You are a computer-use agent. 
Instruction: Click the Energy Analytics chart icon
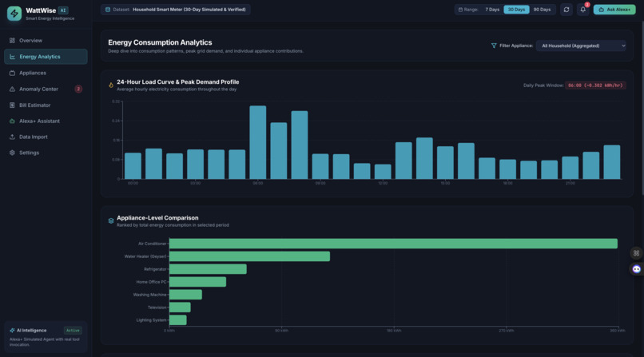[12, 57]
